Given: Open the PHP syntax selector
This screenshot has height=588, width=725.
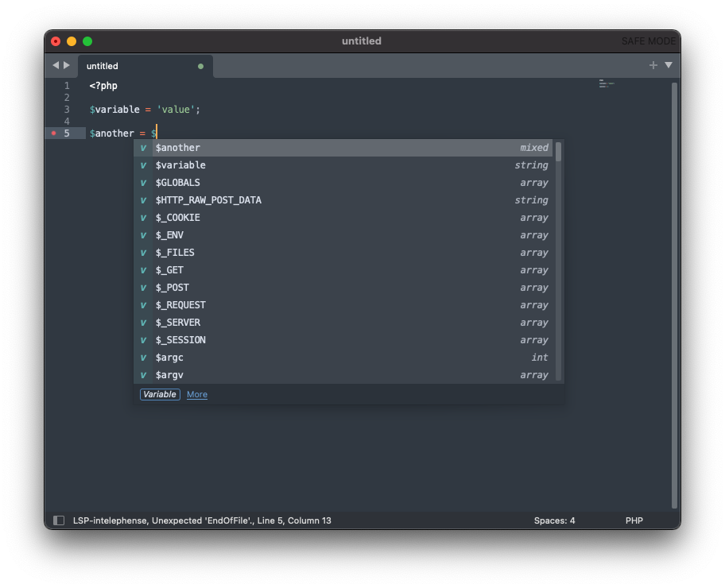Looking at the screenshot, I should click(634, 520).
